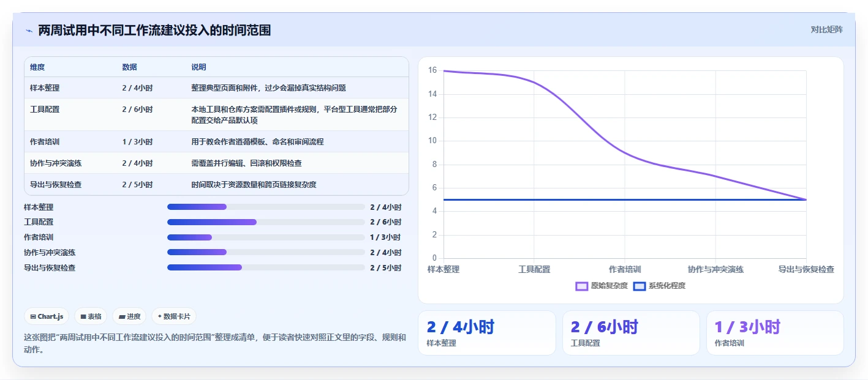Click the description 需覆盖并行编辑、回滚和权限检查
This screenshot has width=868, height=380.
[246, 163]
